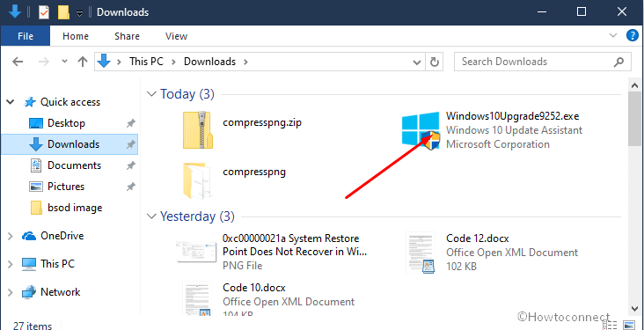Viewport: 644px width, 330px height.
Task: Click the pin icon next to Documents
Action: 130,165
